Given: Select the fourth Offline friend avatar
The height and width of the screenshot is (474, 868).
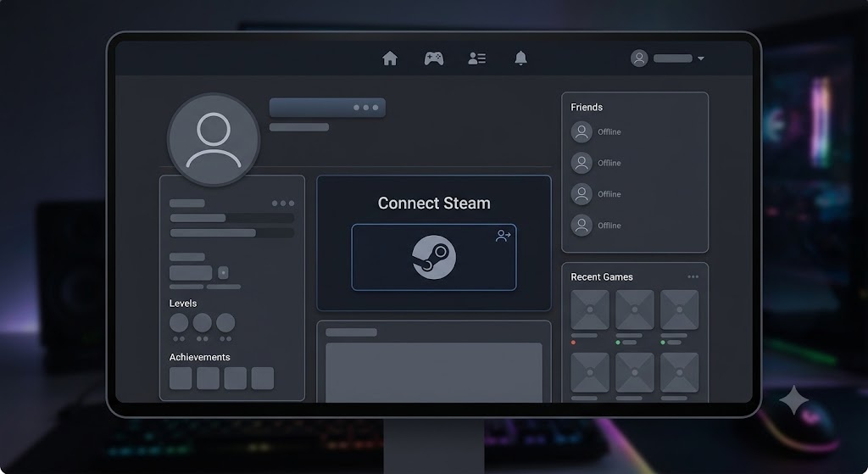Looking at the screenshot, I should [x=581, y=226].
